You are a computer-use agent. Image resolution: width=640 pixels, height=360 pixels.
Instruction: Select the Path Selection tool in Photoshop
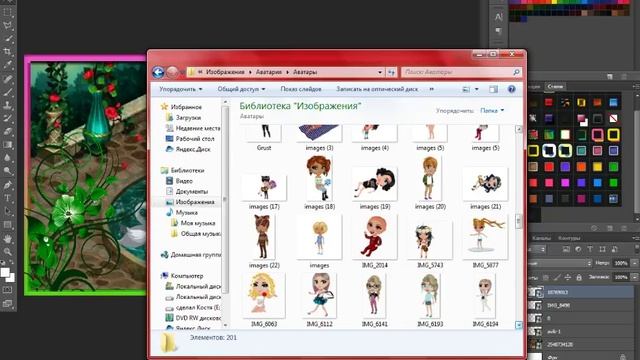[8, 211]
